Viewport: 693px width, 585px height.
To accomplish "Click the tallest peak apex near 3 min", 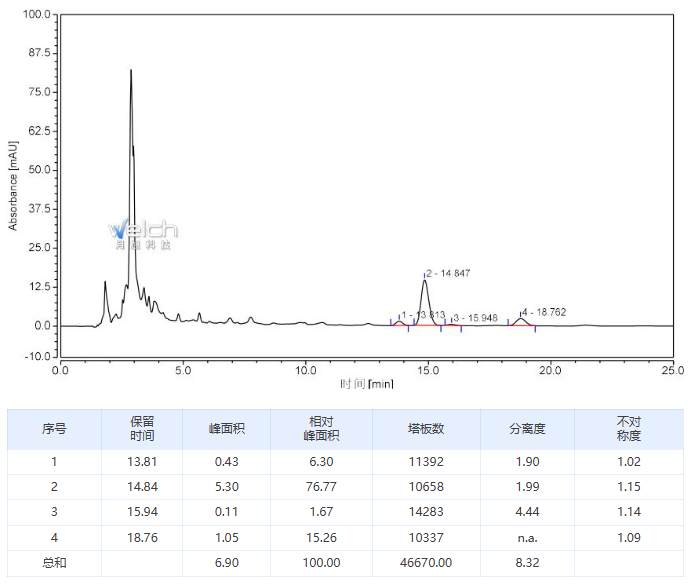I will pos(130,71).
